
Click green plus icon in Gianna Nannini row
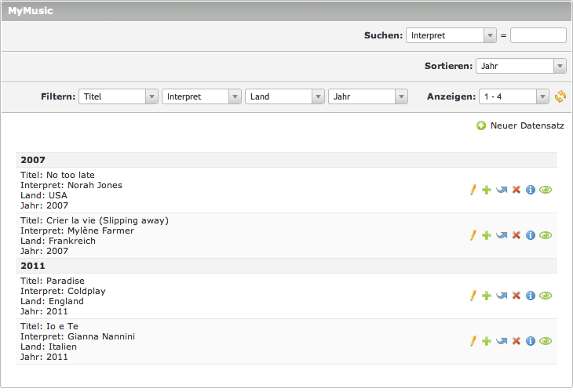point(487,341)
